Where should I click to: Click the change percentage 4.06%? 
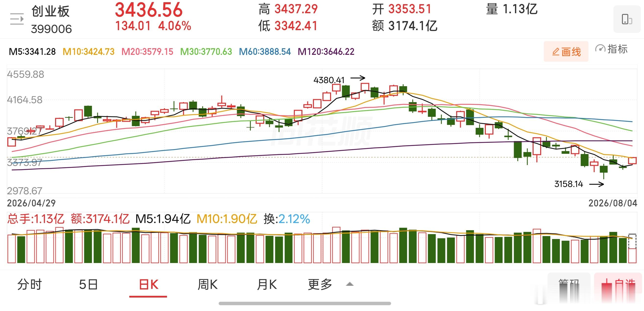175,26
